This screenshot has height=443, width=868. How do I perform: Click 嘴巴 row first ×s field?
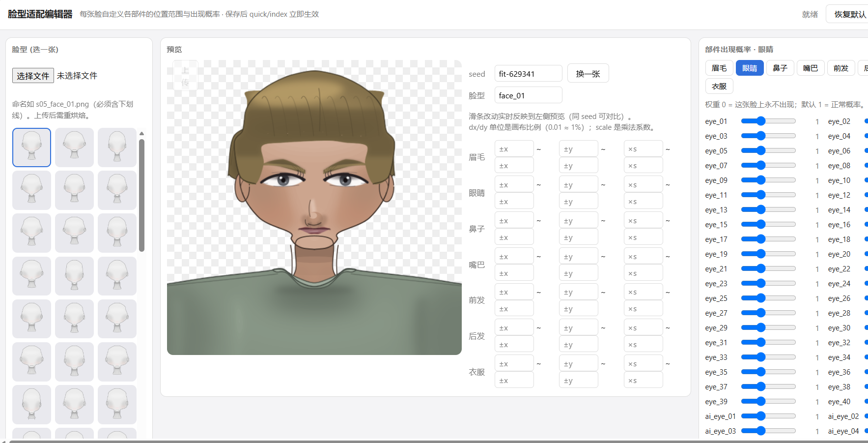[x=644, y=256]
